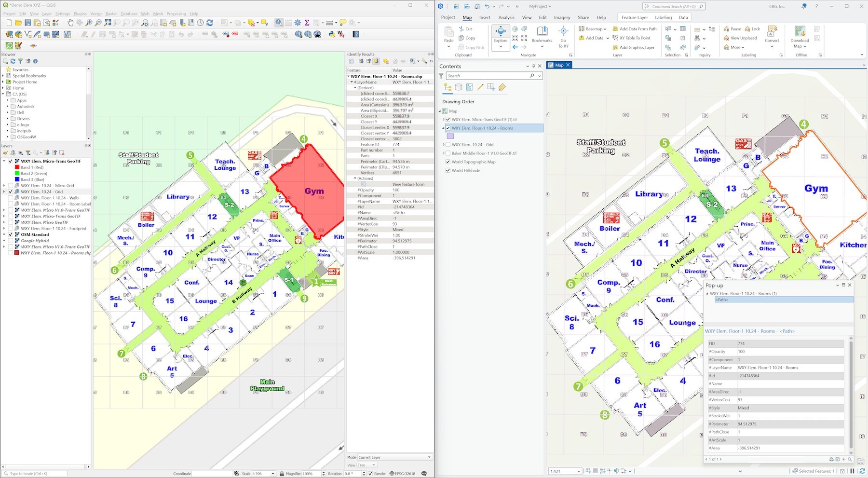The width and height of the screenshot is (868, 478).
Task: Click the Save Project floppy disk icon
Action: point(27,23)
